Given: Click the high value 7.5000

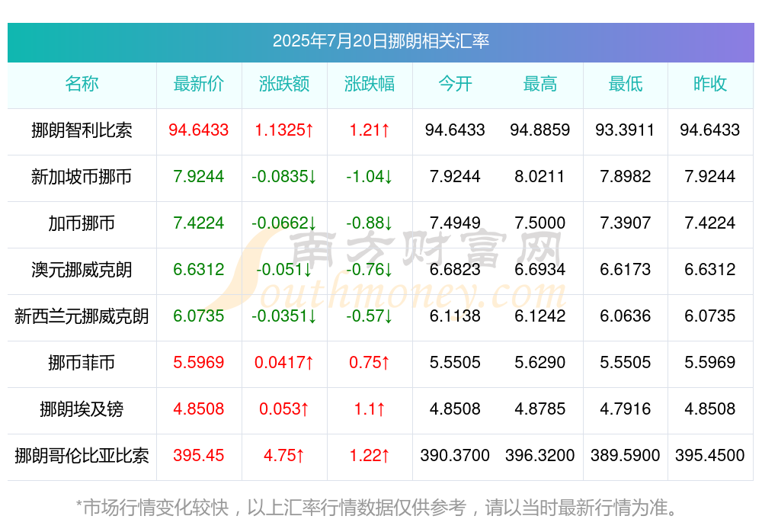Looking at the screenshot, I should 540,223.
